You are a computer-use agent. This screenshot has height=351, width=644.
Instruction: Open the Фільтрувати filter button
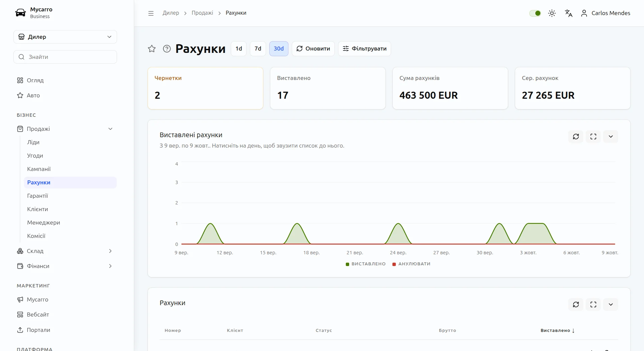coord(365,49)
